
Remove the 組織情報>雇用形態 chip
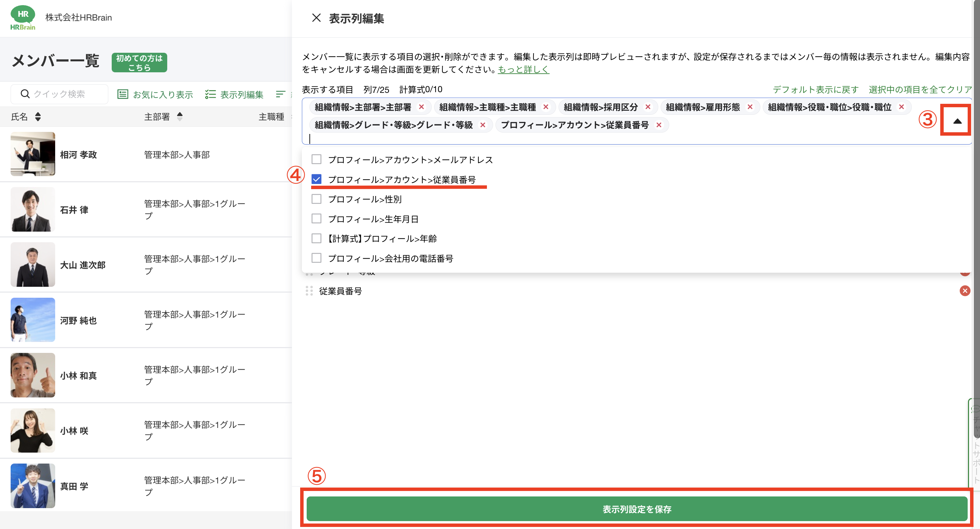click(x=750, y=107)
